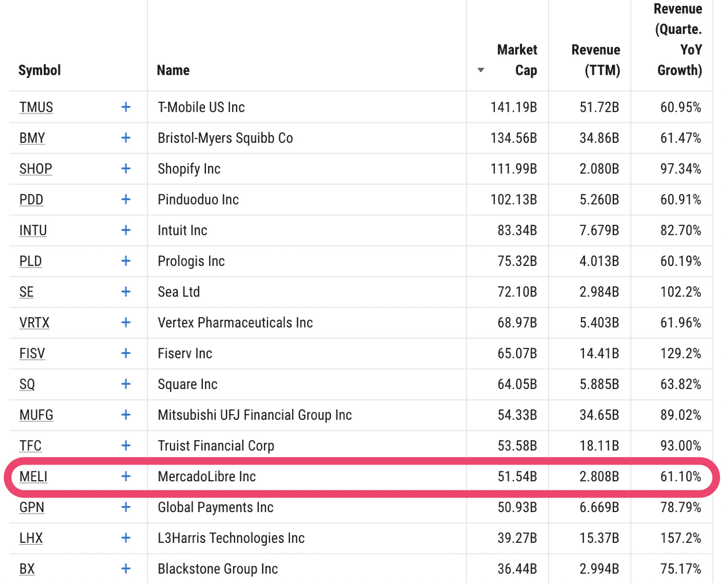This screenshot has height=583, width=728.
Task: Follow the TFC symbol link
Action: click(30, 446)
